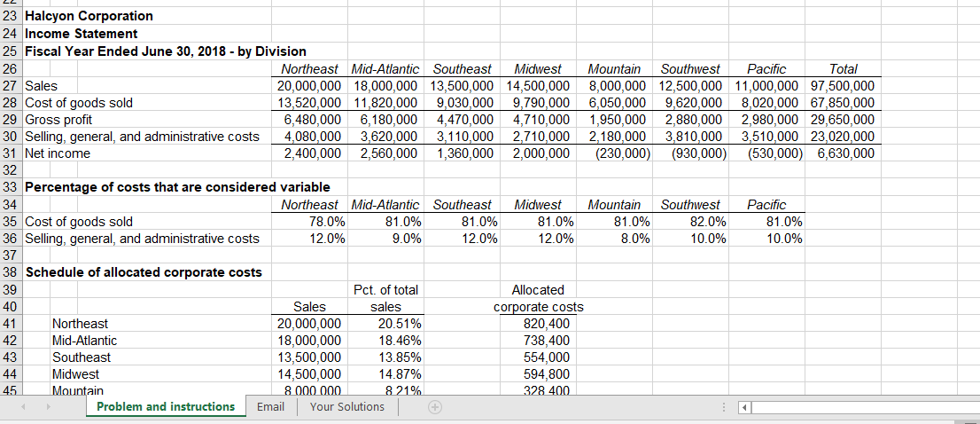The height and width of the screenshot is (424, 980).
Task: Select row 31 header
Action: [x=12, y=153]
